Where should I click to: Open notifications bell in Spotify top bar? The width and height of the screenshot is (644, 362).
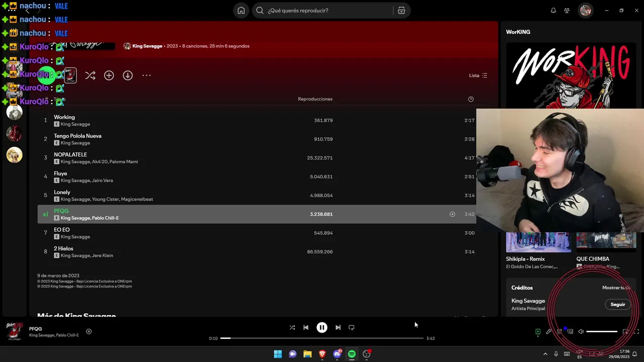click(553, 11)
